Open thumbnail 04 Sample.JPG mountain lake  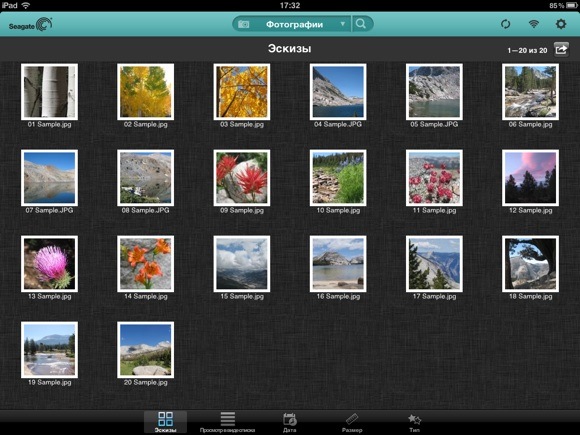(338, 92)
